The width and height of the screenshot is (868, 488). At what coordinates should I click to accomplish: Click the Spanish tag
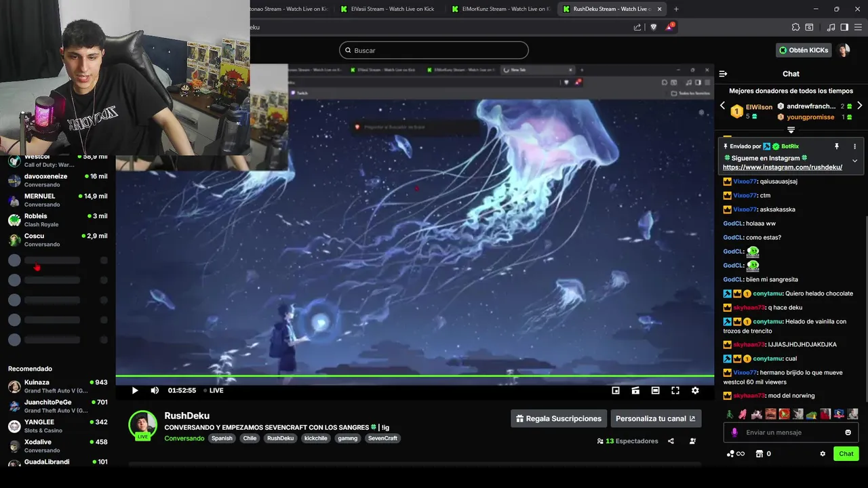tap(222, 439)
